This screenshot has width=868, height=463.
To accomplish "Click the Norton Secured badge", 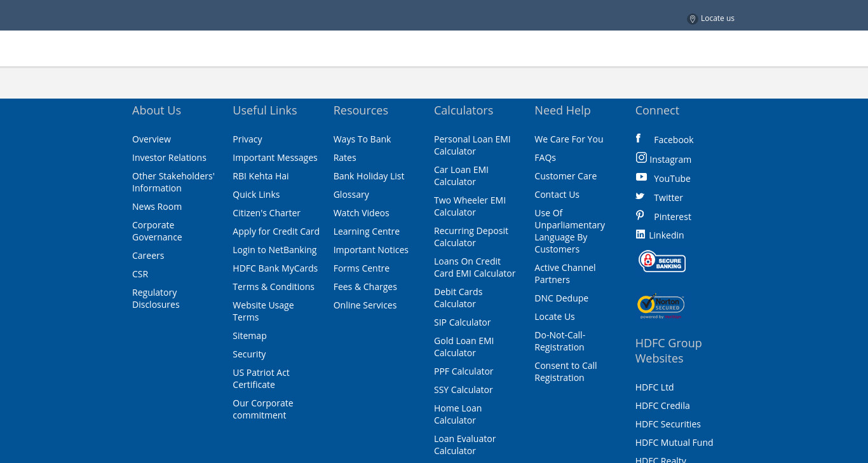I will (x=661, y=306).
